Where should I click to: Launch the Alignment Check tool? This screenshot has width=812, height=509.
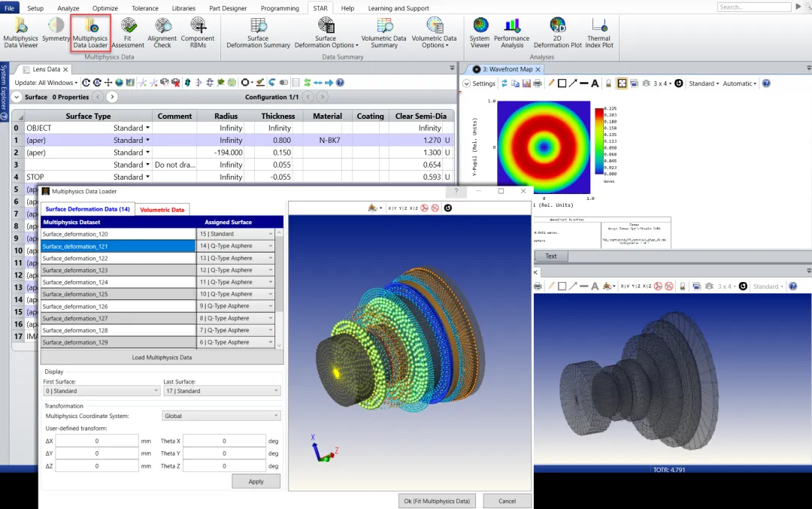tap(162, 32)
